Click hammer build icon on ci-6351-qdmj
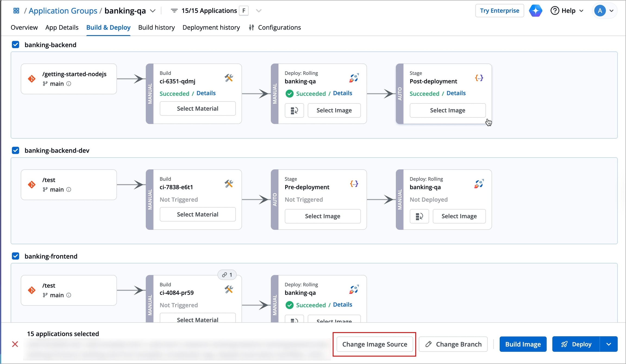 click(x=229, y=78)
